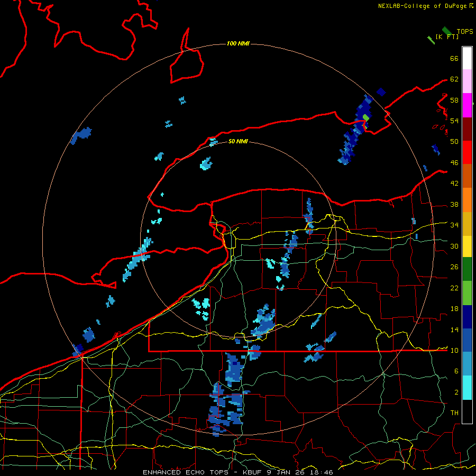Viewport: 476px width, 476px height.
Task: Click the 'NEXLAB-College of DuPage' text
Action: tap(422, 6)
